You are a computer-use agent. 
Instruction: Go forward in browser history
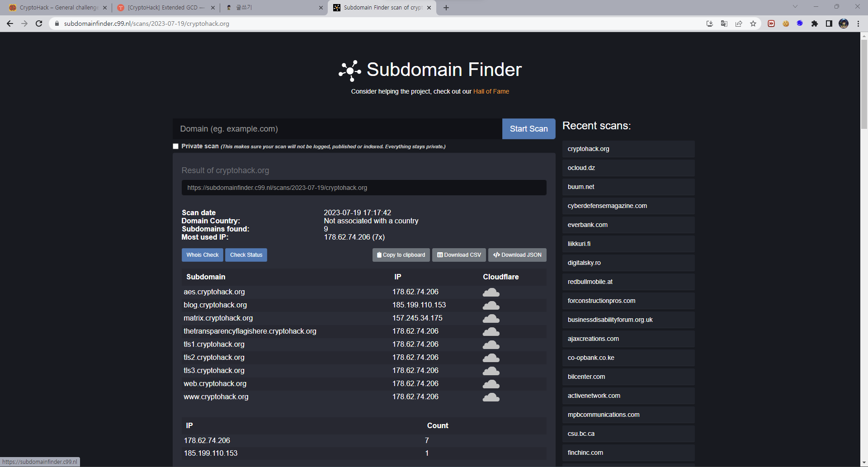click(x=24, y=24)
